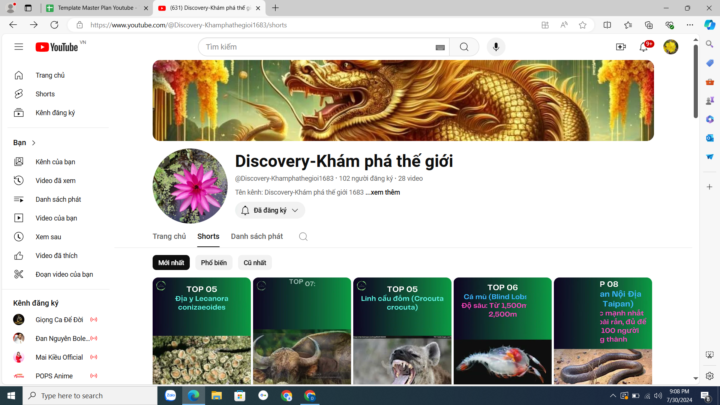Viewport: 720px width, 405px height.
Task: Open the Windows Start menu
Action: pos(11,396)
